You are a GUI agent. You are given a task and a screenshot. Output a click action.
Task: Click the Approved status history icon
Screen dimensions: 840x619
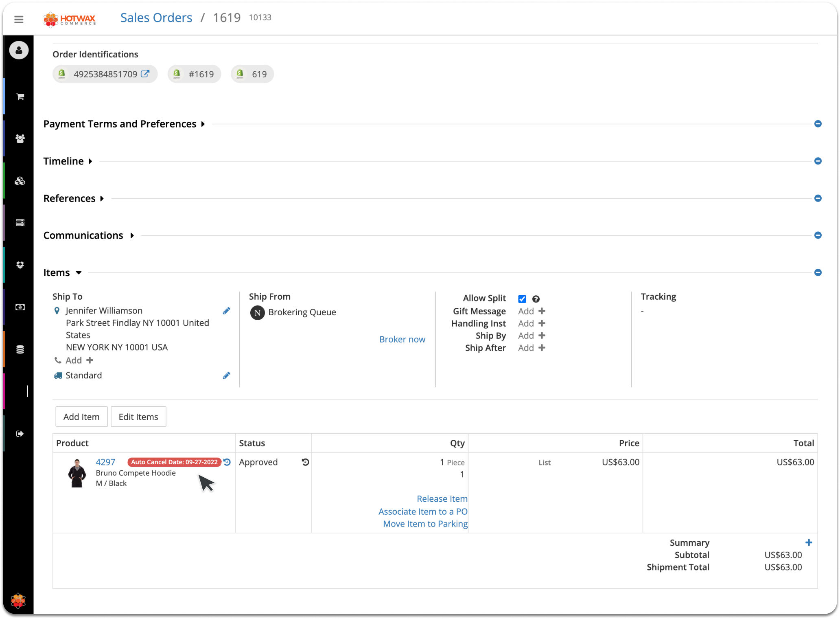pyautogui.click(x=305, y=462)
